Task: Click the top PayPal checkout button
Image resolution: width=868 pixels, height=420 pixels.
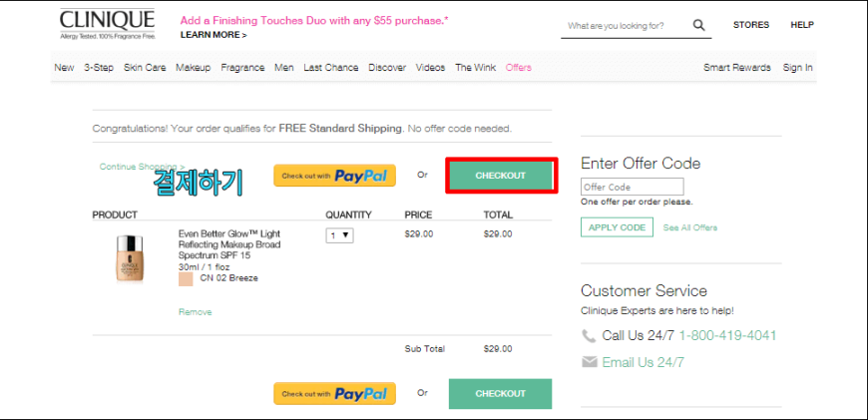Action: (334, 176)
